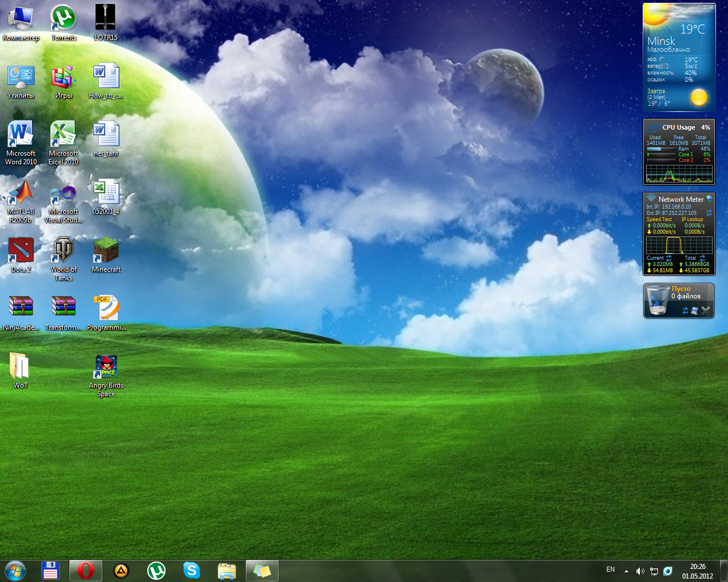Refresh external IP in Network Meter

coord(709,213)
